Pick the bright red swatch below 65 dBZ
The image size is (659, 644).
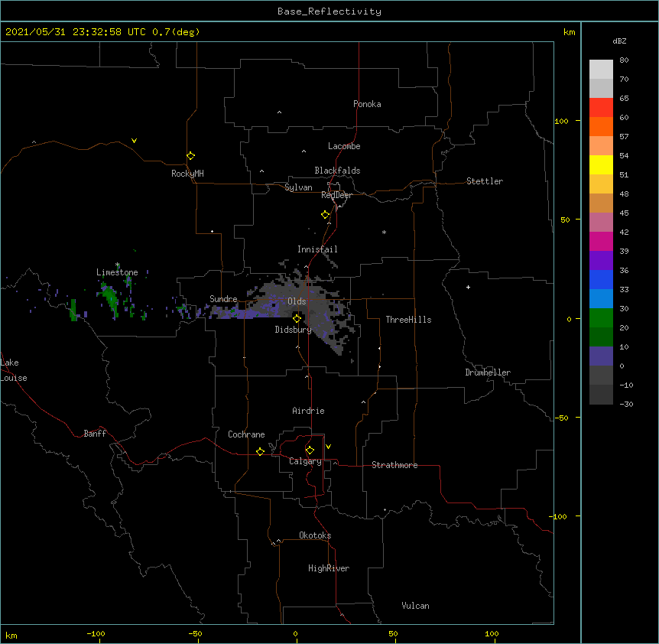pyautogui.click(x=601, y=107)
